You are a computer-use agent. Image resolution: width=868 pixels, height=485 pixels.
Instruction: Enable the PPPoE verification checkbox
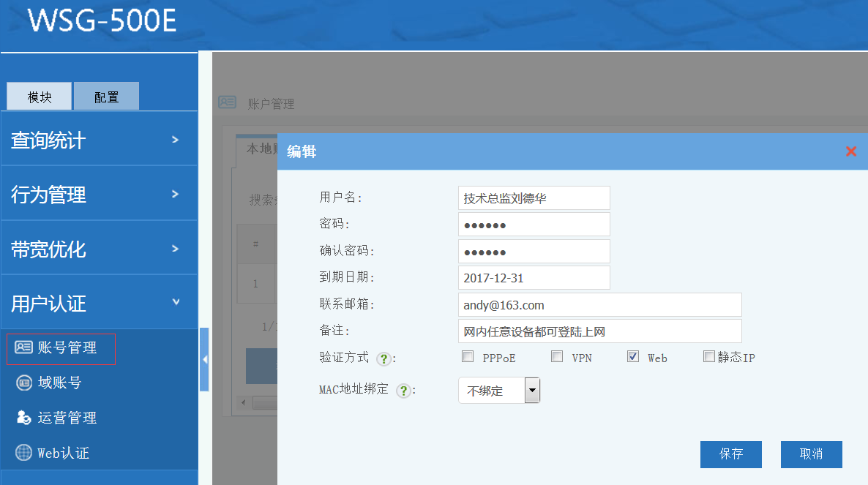[468, 357]
